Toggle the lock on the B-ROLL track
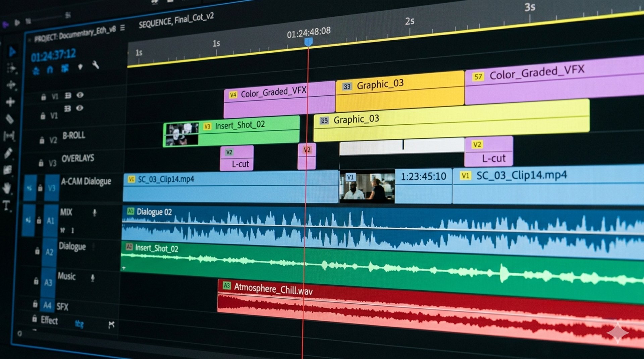644x359 pixels. [42, 140]
